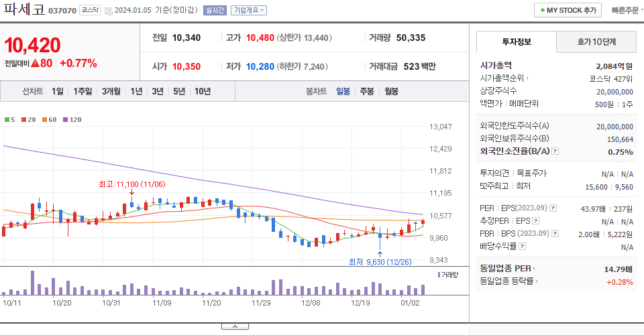
Task: Click the 상장주식수 value 20,000,000
Action: pyautogui.click(x=615, y=92)
